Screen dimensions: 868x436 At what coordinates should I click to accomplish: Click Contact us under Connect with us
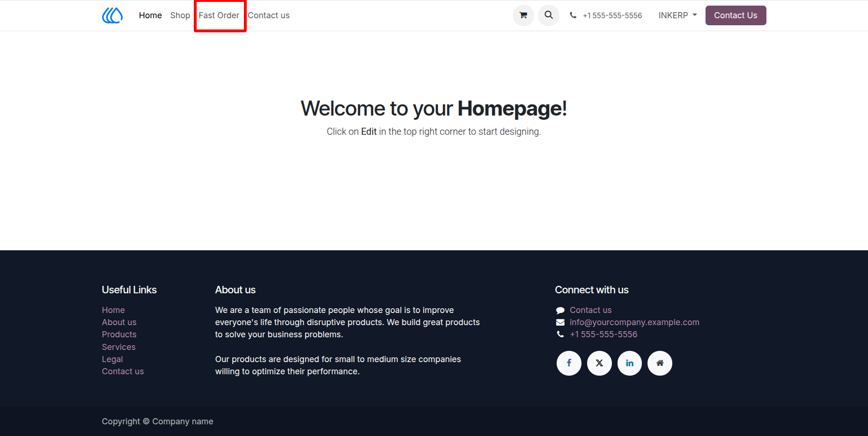click(591, 310)
